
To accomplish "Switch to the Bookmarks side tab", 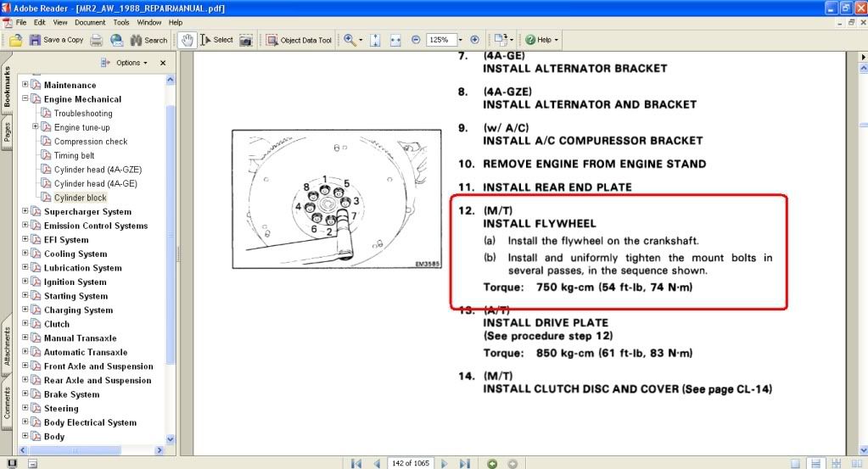I will pos(7,87).
